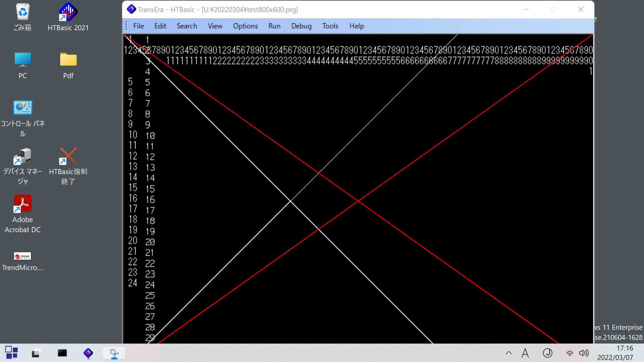Show hidden system tray icons

(x=509, y=353)
